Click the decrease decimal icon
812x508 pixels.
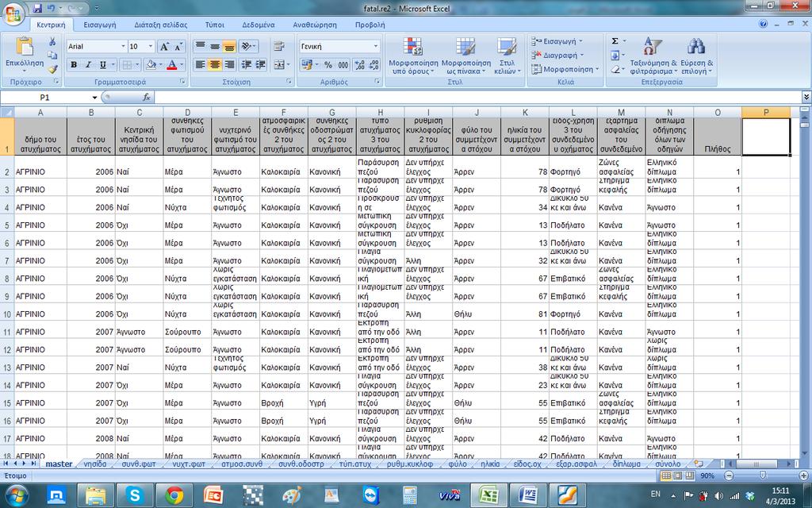coord(374,65)
